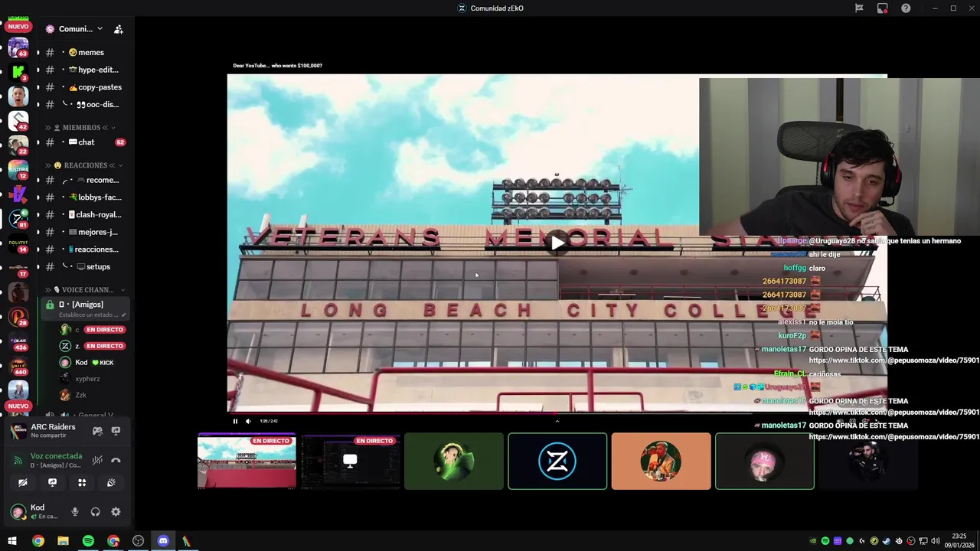Turn on camera in the voice panel

(x=23, y=483)
